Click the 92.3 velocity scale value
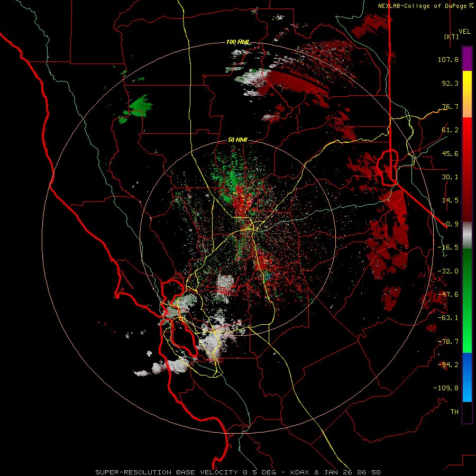Screen dimensions: 476x476 pos(450,83)
